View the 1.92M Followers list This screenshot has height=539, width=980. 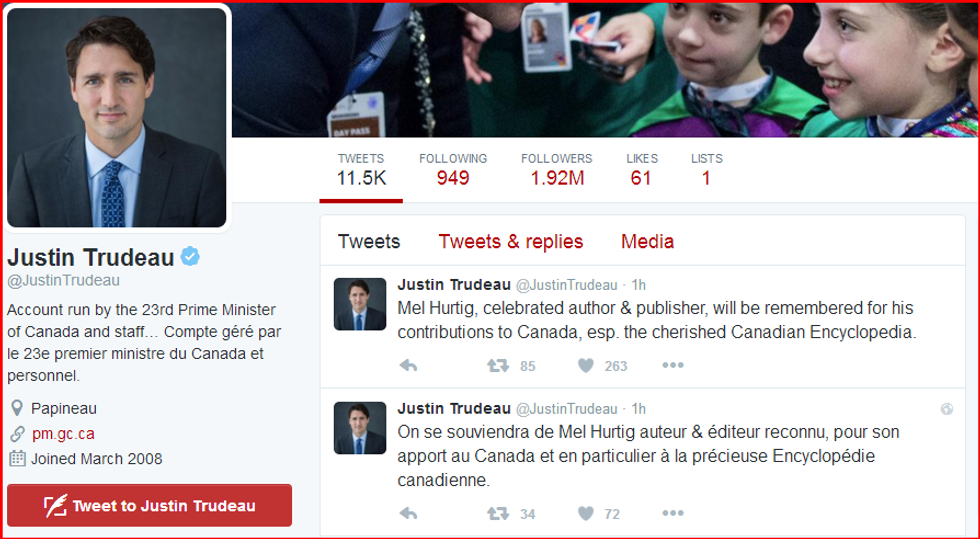557,169
